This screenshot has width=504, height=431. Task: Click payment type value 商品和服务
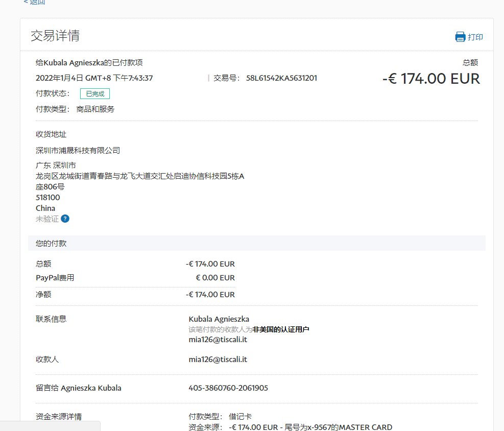coord(95,109)
